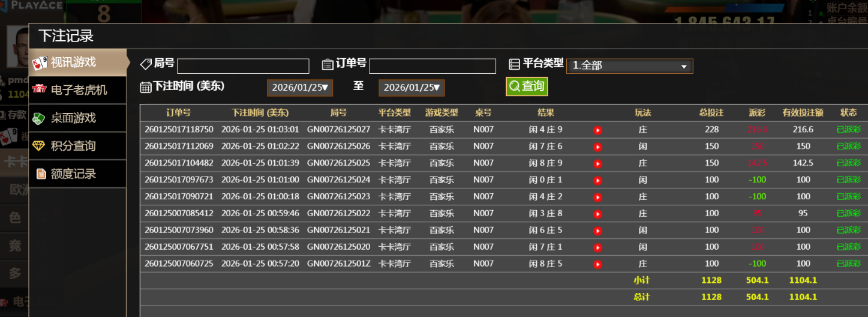Play video for order 260125017118750
868x317 pixels.
pos(597,130)
